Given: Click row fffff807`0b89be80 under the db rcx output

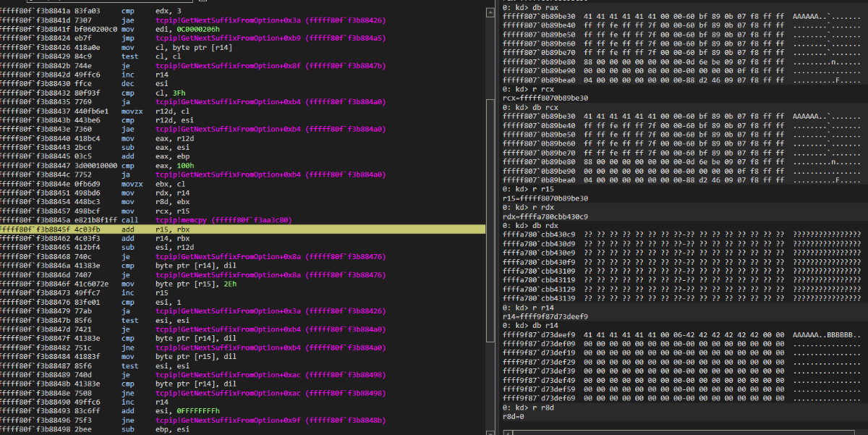Looking at the screenshot, I should [682, 161].
